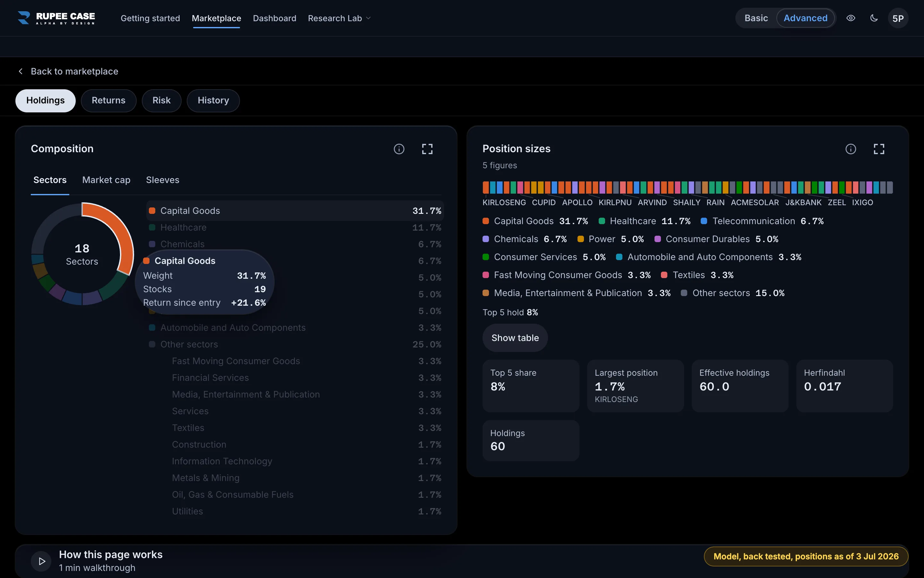Viewport: 924px width, 578px height.
Task: Go to Getting started
Action: [150, 18]
